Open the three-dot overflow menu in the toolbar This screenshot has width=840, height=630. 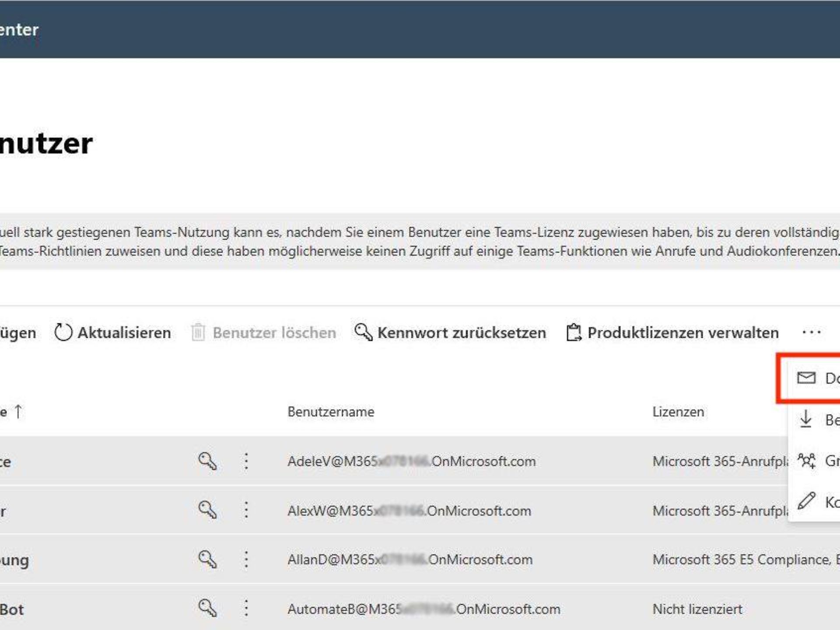[x=811, y=332]
